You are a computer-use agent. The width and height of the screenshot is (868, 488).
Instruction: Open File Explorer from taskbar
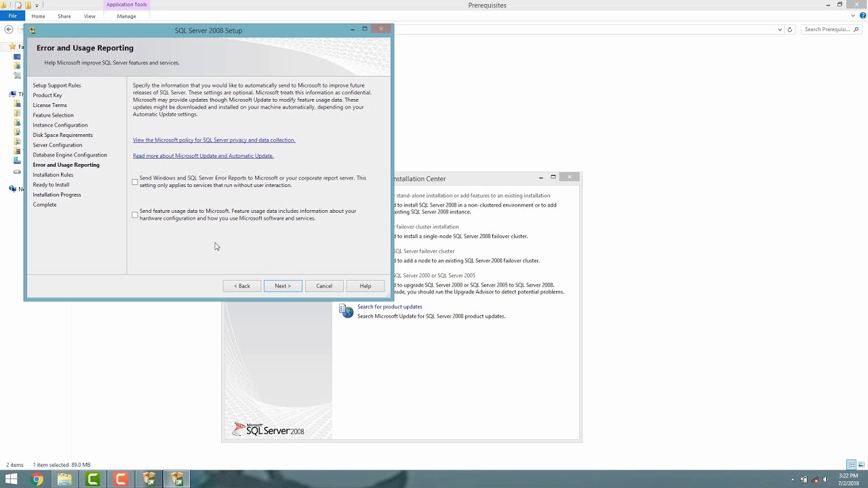(64, 480)
